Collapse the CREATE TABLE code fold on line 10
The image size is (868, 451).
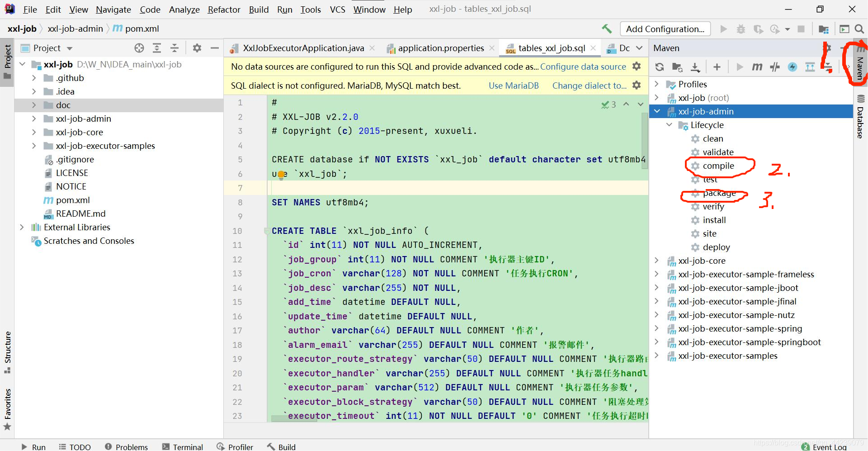click(x=267, y=231)
